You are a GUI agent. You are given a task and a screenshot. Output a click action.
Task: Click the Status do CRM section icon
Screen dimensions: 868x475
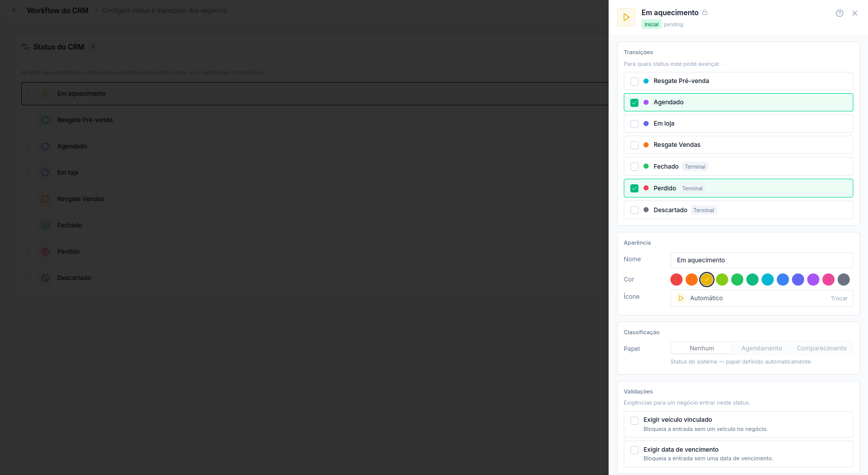[x=25, y=47]
